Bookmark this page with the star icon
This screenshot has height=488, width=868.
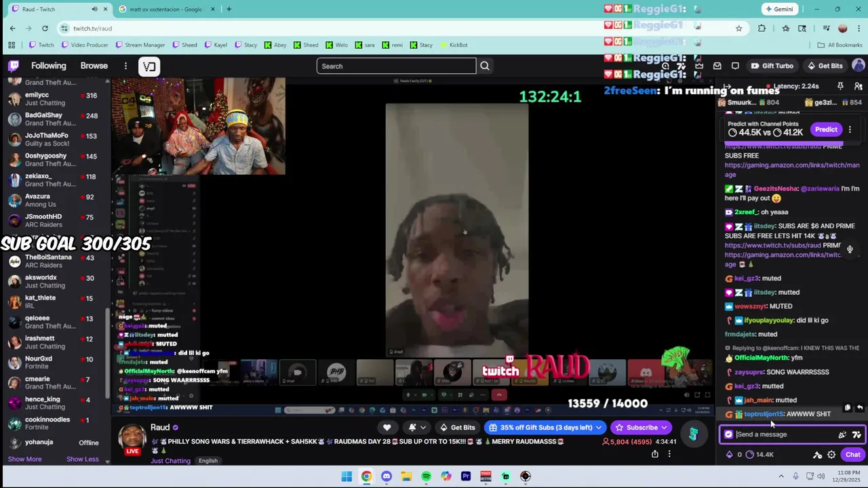738,28
